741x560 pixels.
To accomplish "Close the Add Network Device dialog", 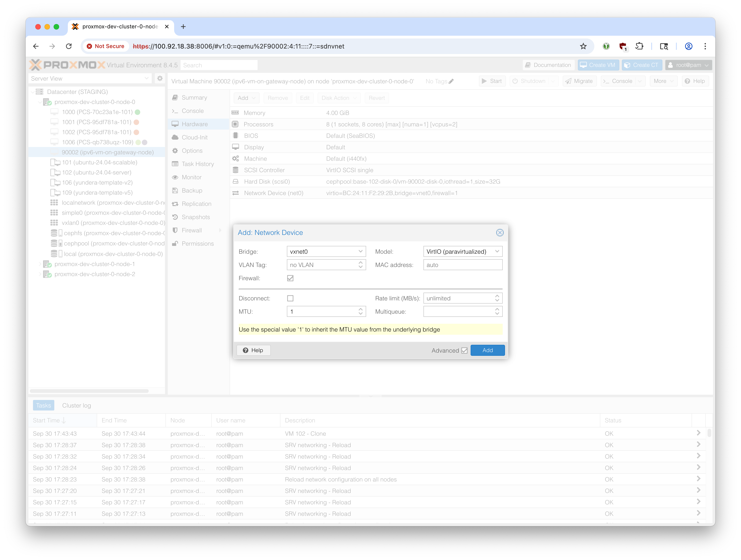I will [499, 233].
